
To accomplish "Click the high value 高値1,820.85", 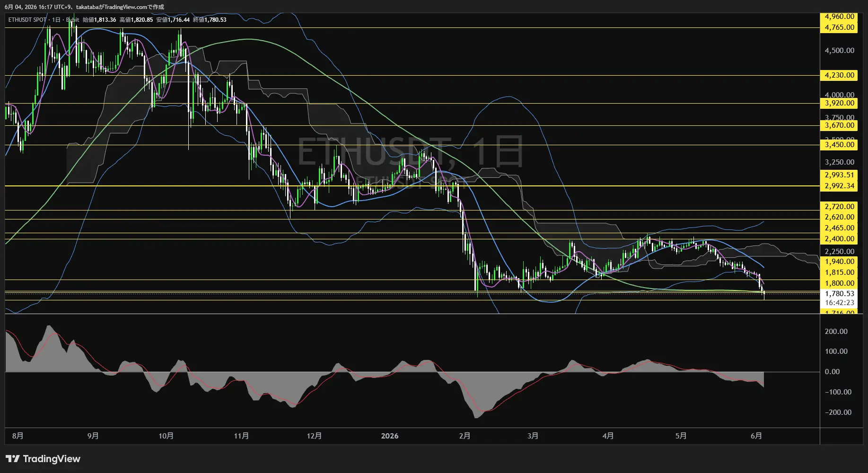I will (136, 20).
